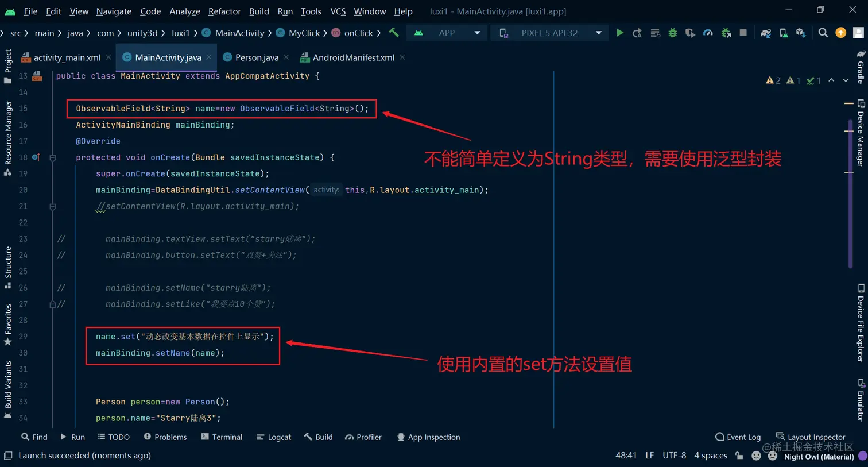The image size is (868, 467).
Task: Open Device Manager toolbar icon
Action: point(784,33)
